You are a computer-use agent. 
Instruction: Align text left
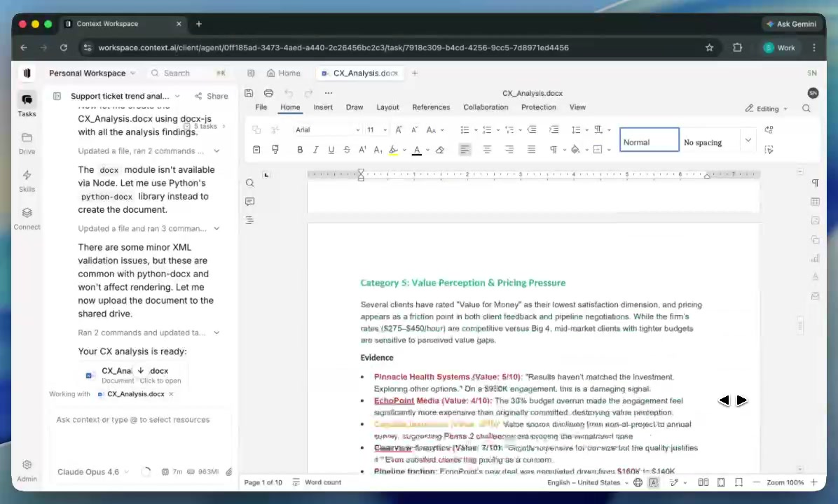point(465,150)
